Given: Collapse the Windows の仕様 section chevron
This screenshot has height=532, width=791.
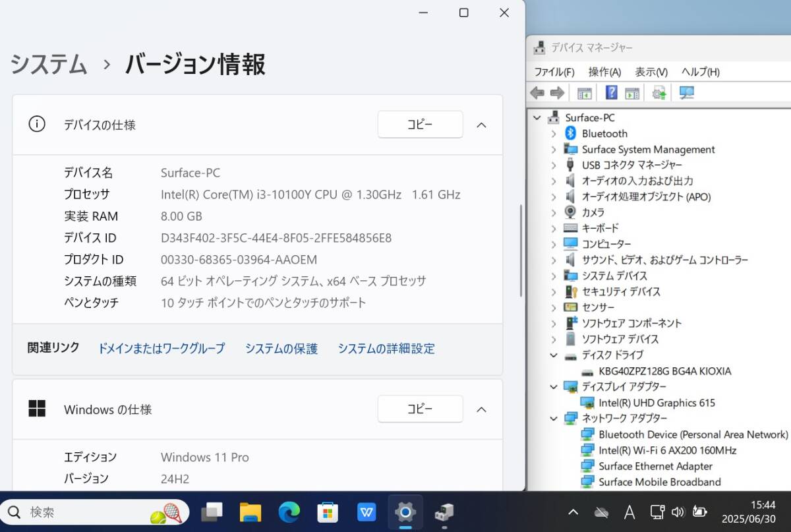Looking at the screenshot, I should tap(481, 409).
